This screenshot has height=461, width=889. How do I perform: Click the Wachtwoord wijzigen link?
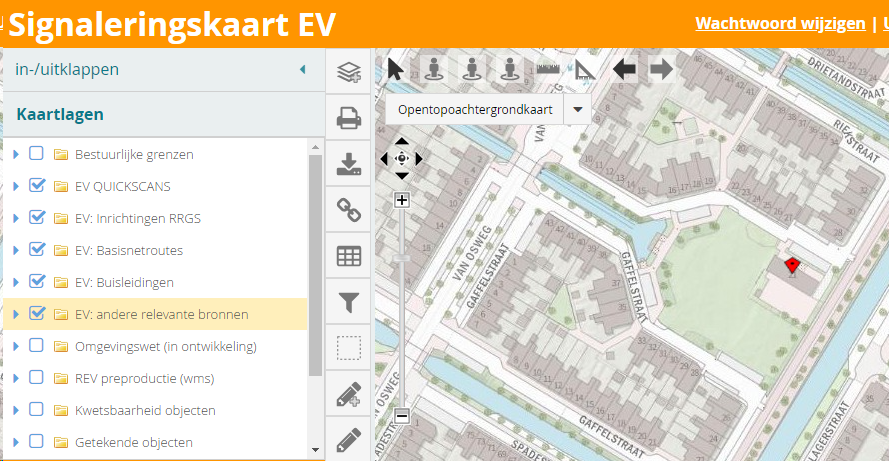coord(780,24)
